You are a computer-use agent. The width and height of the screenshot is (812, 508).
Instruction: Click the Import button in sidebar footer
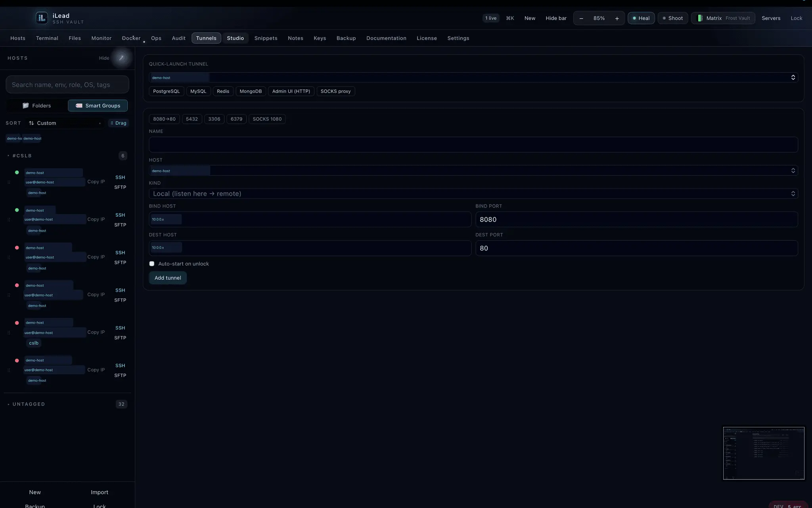click(100, 492)
